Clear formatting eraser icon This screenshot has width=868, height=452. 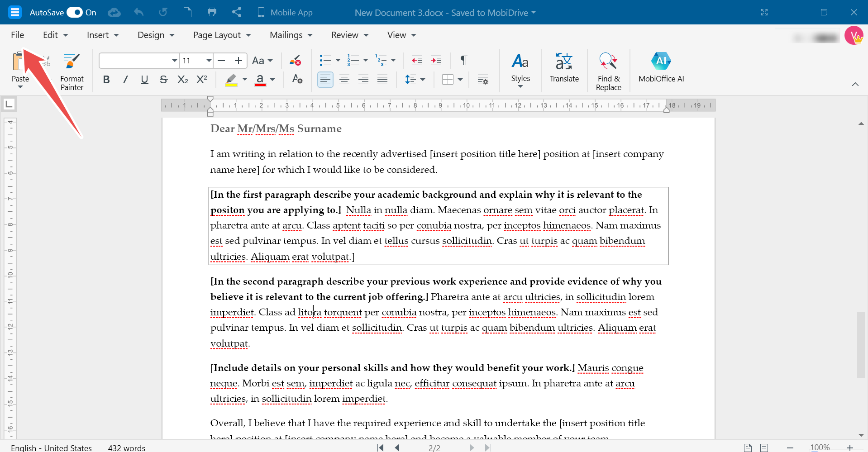coord(296,61)
